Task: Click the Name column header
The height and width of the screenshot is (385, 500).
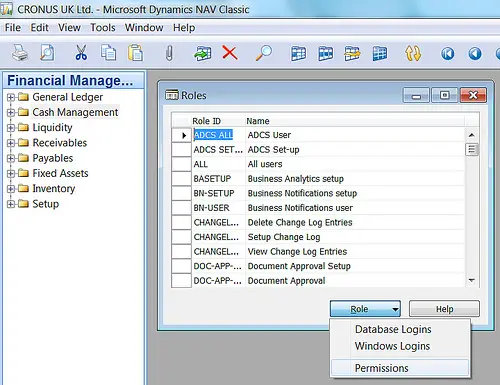Action: [x=258, y=121]
